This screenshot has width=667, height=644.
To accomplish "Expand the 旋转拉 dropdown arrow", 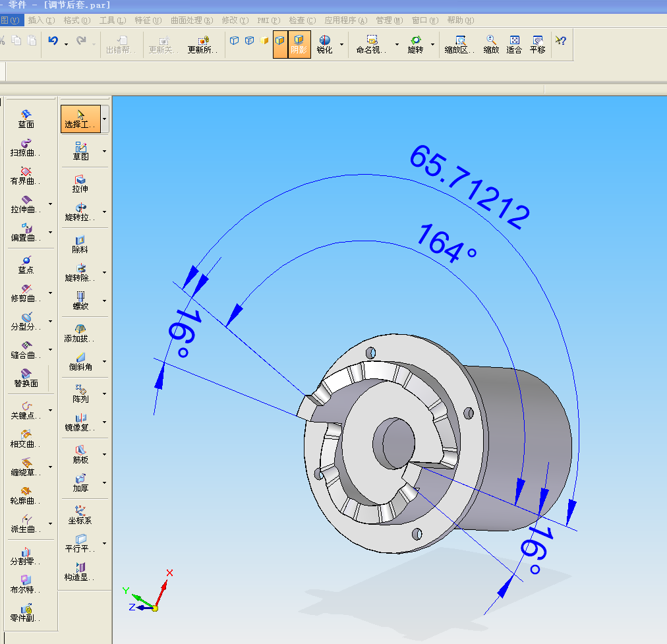I will [104, 212].
